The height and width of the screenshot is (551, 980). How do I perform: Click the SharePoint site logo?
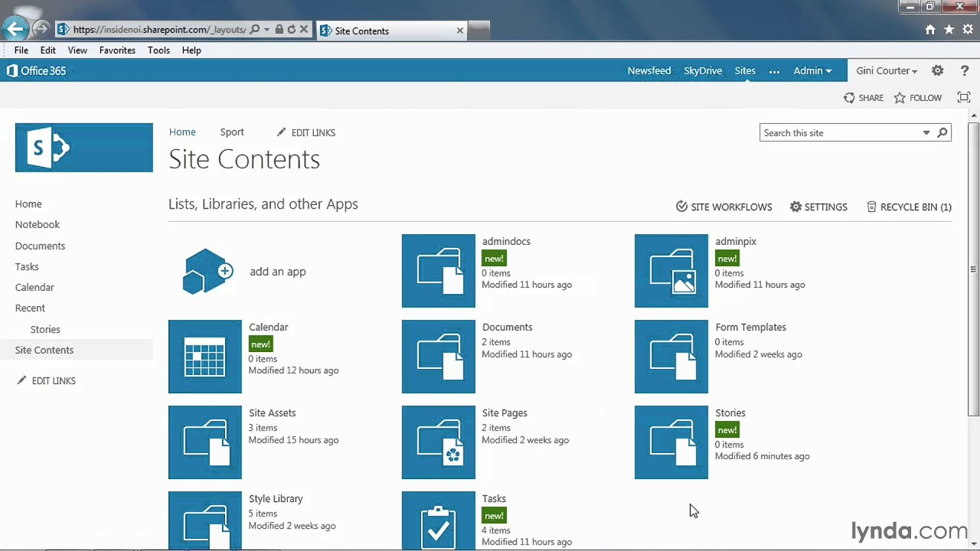point(83,147)
